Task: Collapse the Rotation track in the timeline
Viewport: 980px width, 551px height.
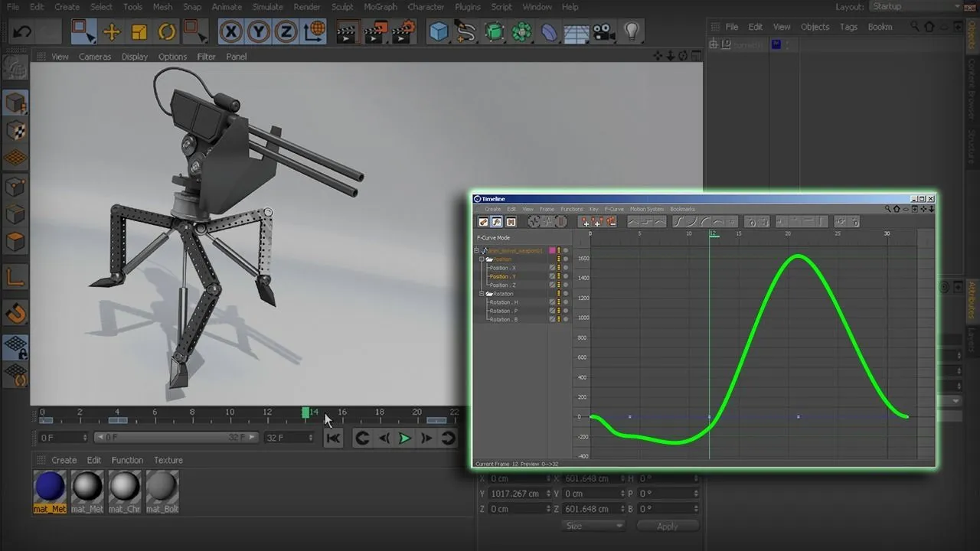Action: [481, 293]
